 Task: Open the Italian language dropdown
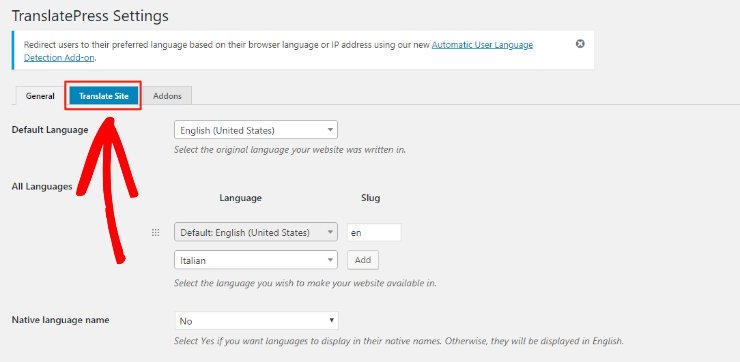(256, 260)
